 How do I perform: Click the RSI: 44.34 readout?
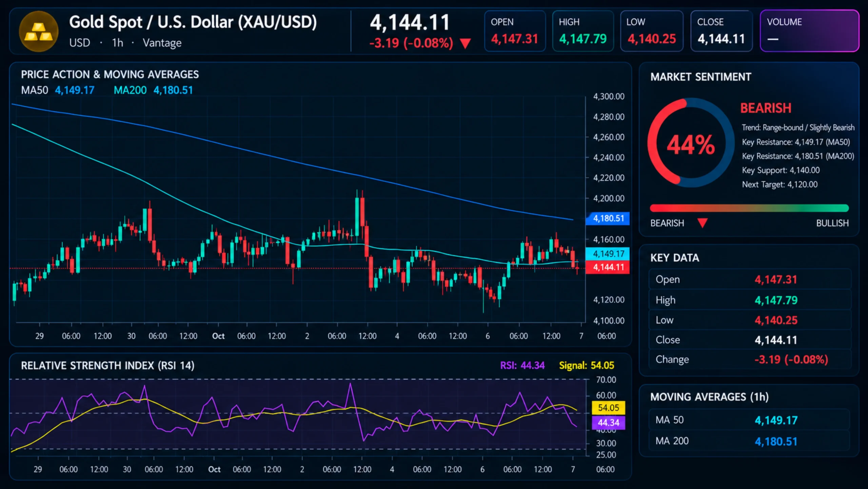click(522, 365)
